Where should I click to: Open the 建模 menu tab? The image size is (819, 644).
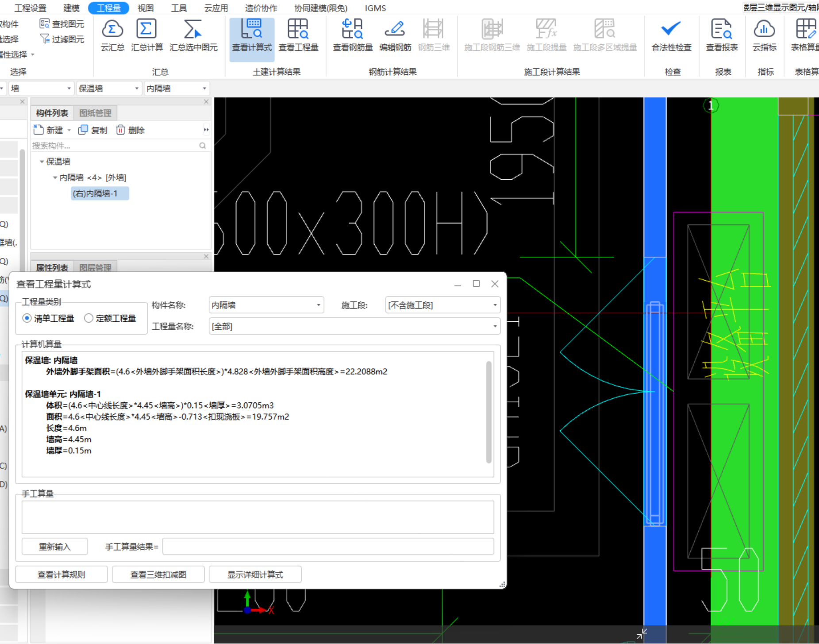tap(71, 8)
